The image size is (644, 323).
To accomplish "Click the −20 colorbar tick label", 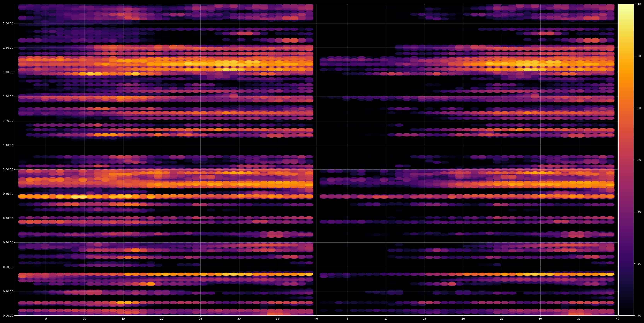I will pos(638,56).
